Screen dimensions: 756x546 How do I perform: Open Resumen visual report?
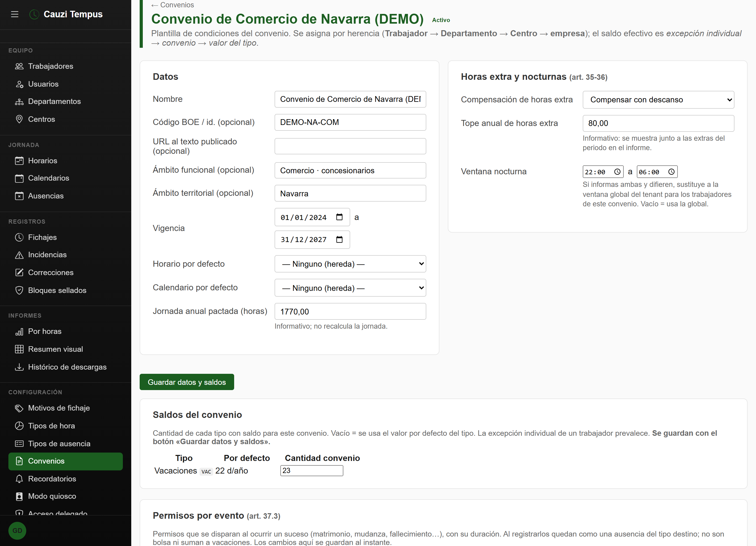click(x=65, y=349)
